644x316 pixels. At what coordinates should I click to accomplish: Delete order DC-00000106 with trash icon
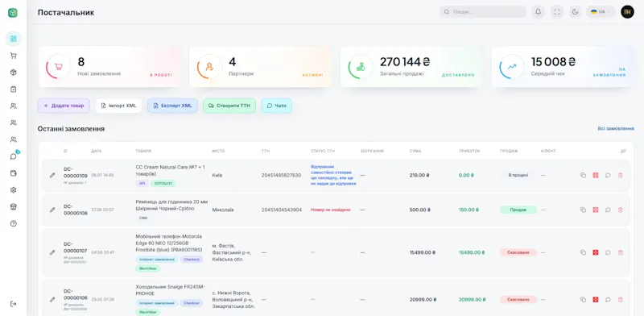[x=620, y=300]
